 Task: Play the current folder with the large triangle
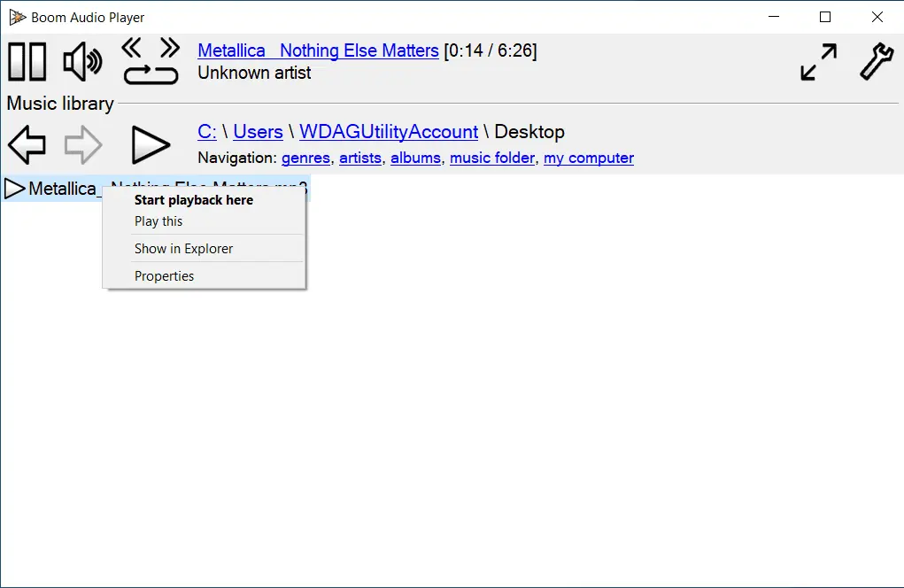151,144
